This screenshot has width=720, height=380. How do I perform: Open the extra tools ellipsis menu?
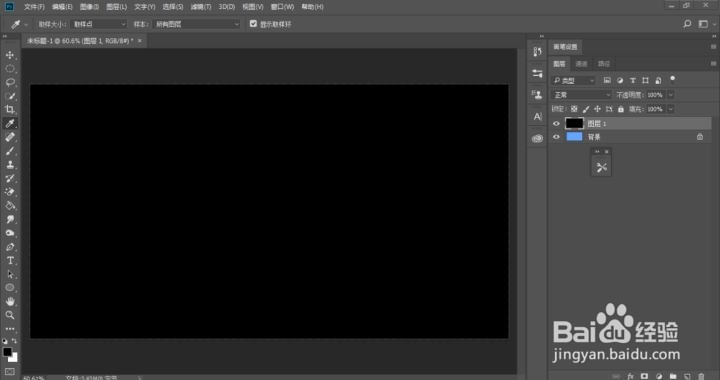click(x=10, y=329)
